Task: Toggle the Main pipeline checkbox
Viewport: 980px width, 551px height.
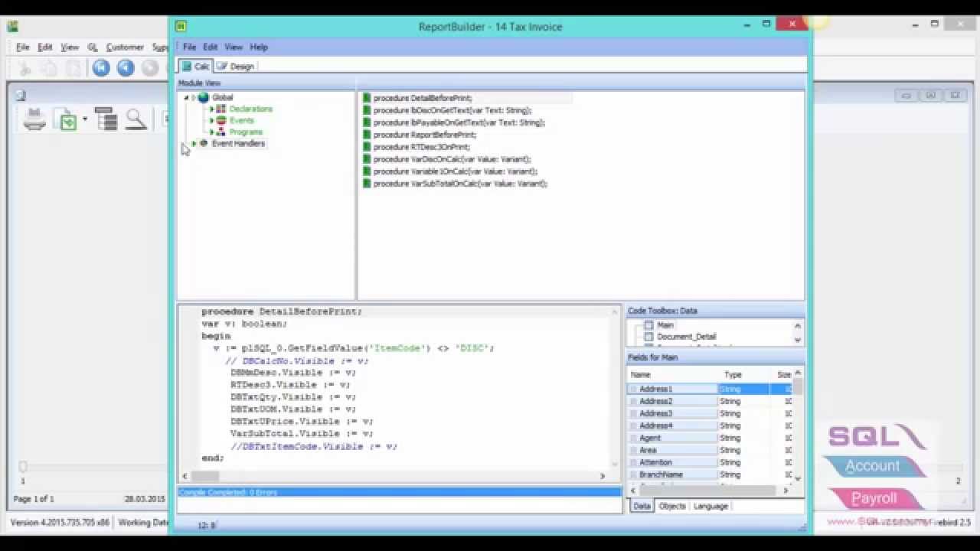Action: pyautogui.click(x=649, y=325)
